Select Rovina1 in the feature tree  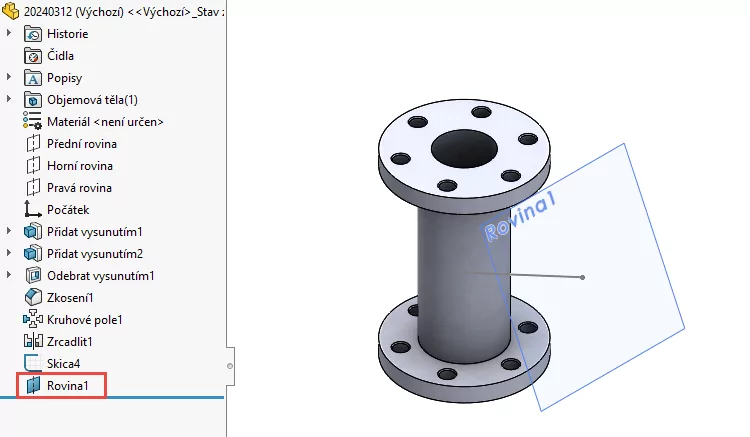74,385
